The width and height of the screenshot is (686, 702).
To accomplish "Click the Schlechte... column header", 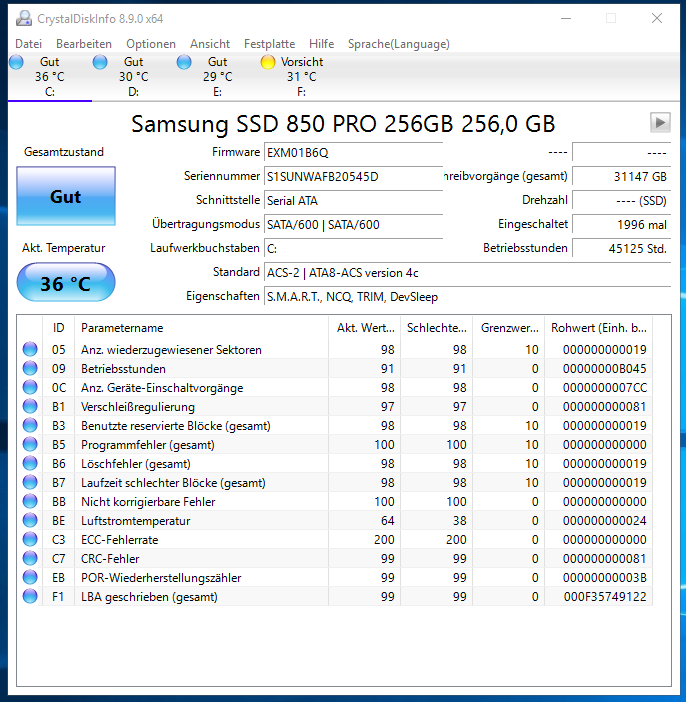I will [437, 328].
